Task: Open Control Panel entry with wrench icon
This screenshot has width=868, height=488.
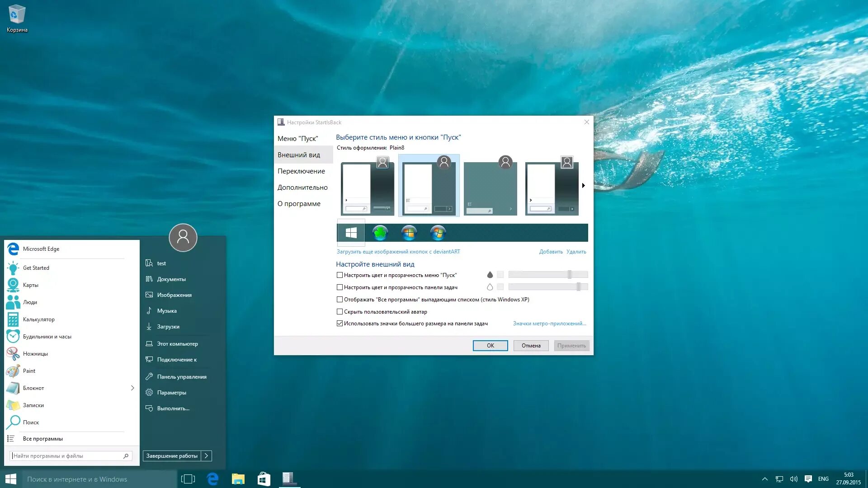Action: pyautogui.click(x=181, y=377)
